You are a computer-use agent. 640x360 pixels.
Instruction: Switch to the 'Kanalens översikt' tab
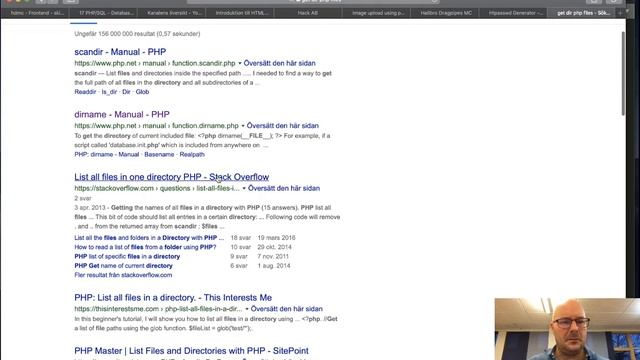(174, 13)
